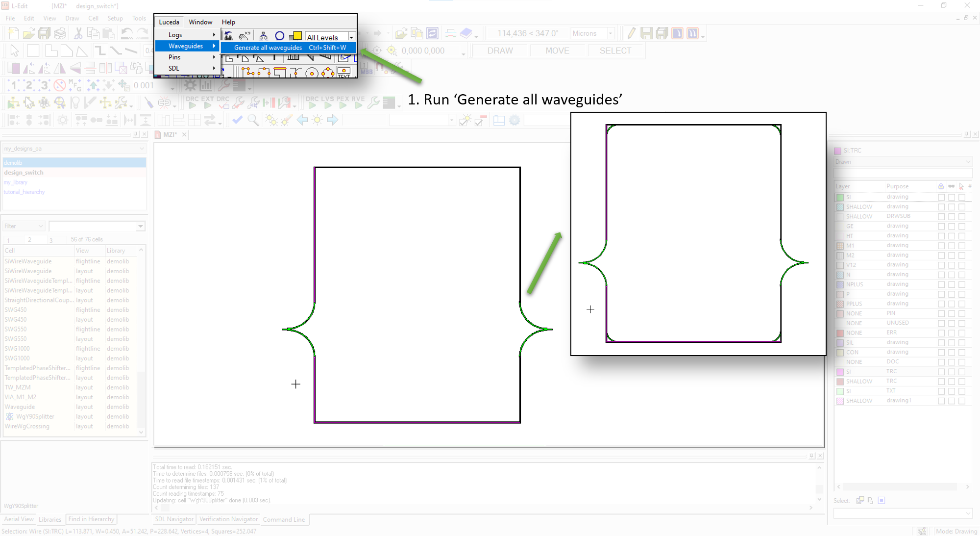Click the New file icon
980x536 pixels.
(x=13, y=33)
